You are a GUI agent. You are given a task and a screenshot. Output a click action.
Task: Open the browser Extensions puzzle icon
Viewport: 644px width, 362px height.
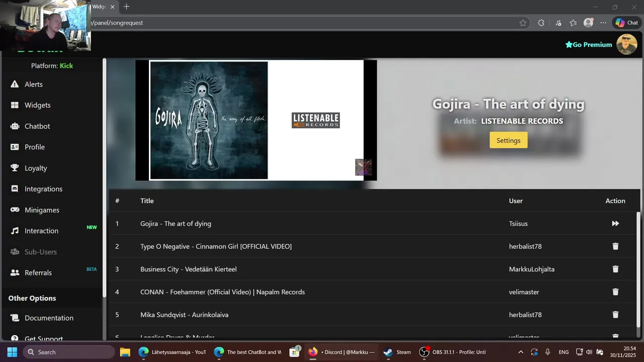(541, 23)
